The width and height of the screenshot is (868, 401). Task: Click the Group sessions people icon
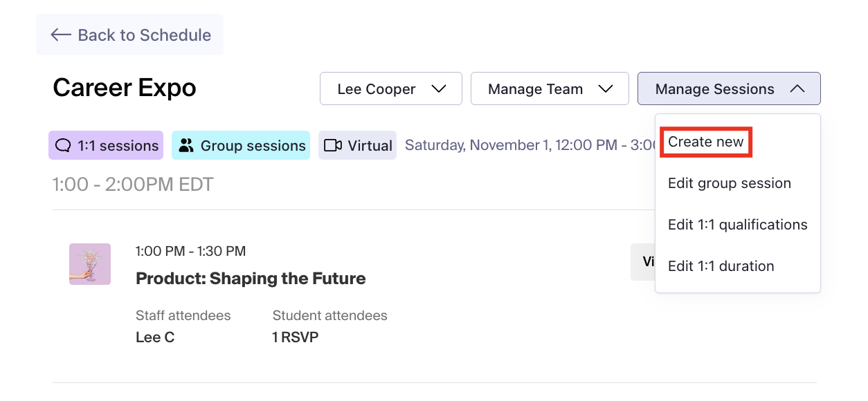pos(186,146)
